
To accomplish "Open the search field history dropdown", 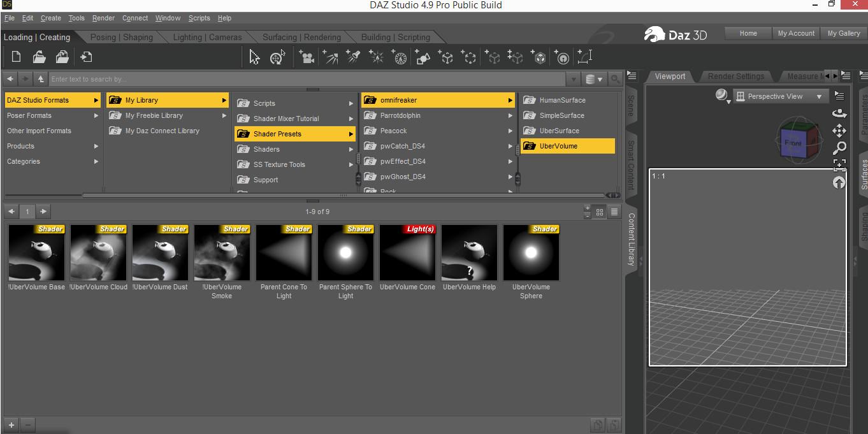I will tap(574, 79).
